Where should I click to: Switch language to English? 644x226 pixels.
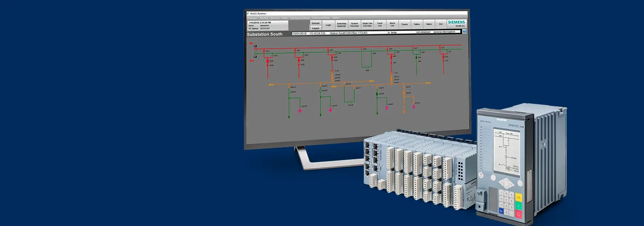click(x=315, y=28)
